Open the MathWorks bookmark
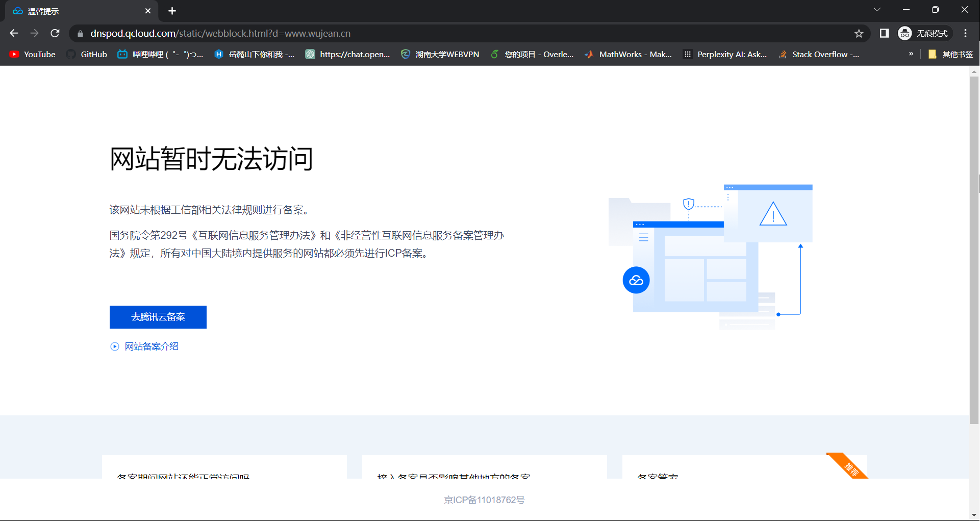The height and width of the screenshot is (521, 980). click(629, 54)
